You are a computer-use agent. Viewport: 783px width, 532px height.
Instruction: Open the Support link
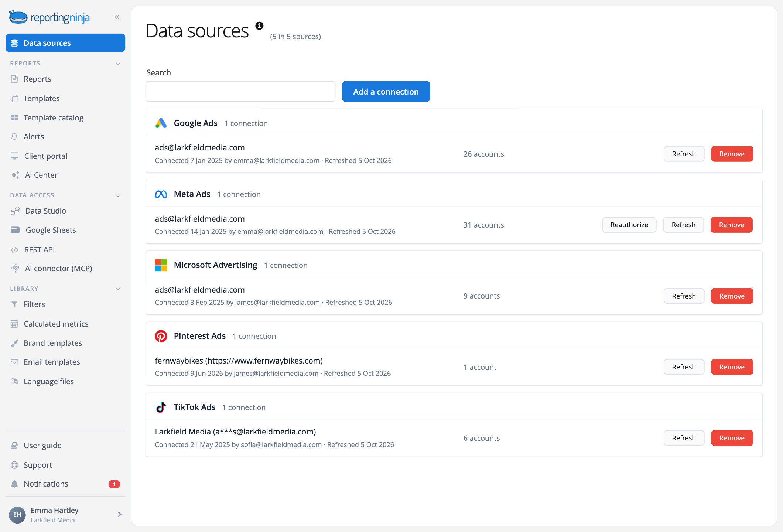38,465
